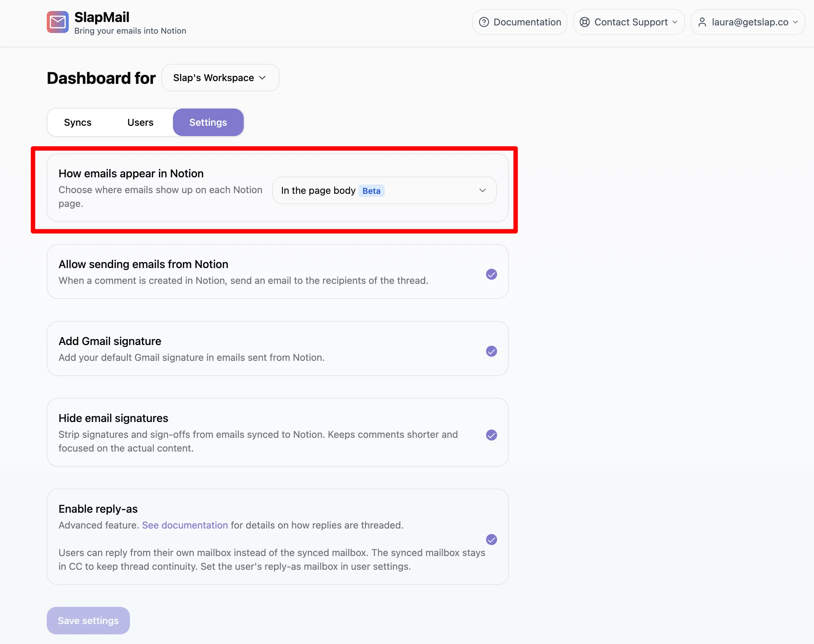
Task: Expand the email appearance dropdown chevron
Action: pos(482,190)
